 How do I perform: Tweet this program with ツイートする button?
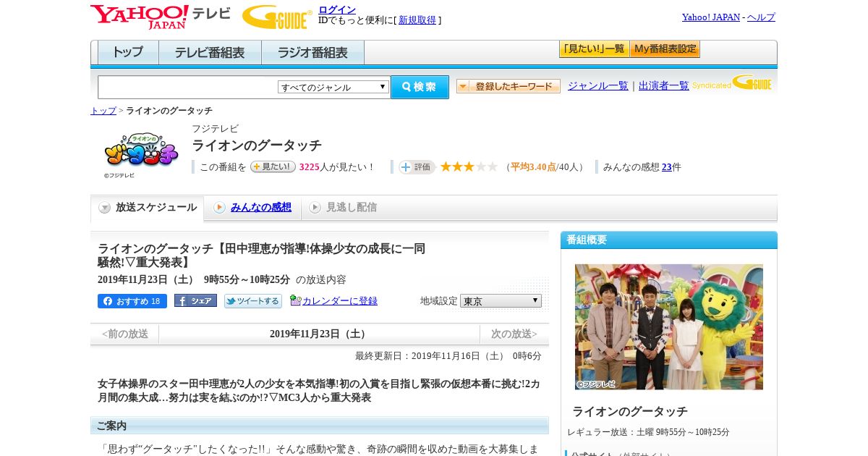252,301
